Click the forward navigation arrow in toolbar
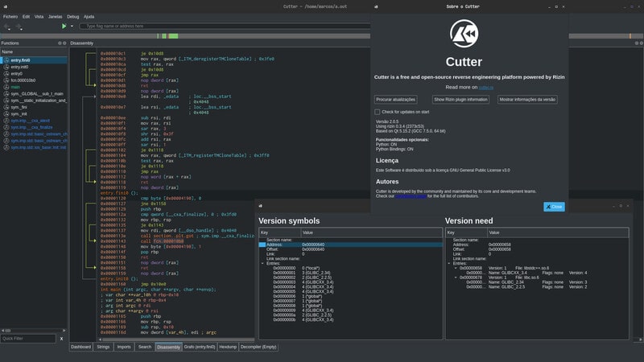644x362 pixels. 19,27
